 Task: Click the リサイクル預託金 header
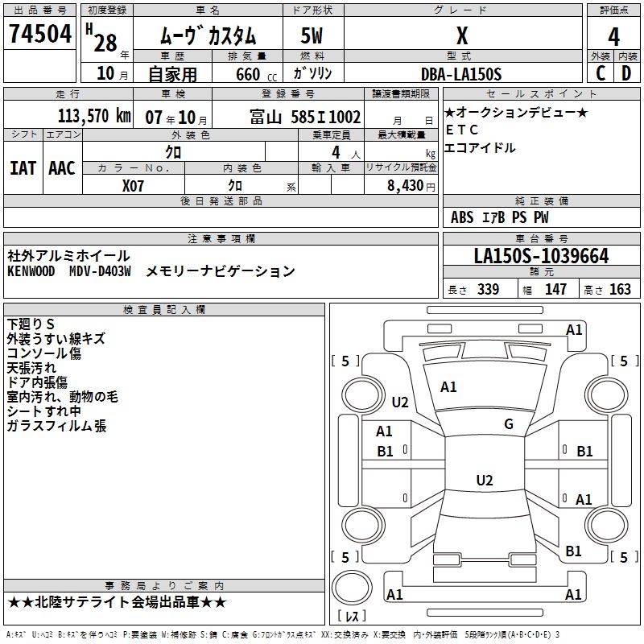click(x=401, y=167)
